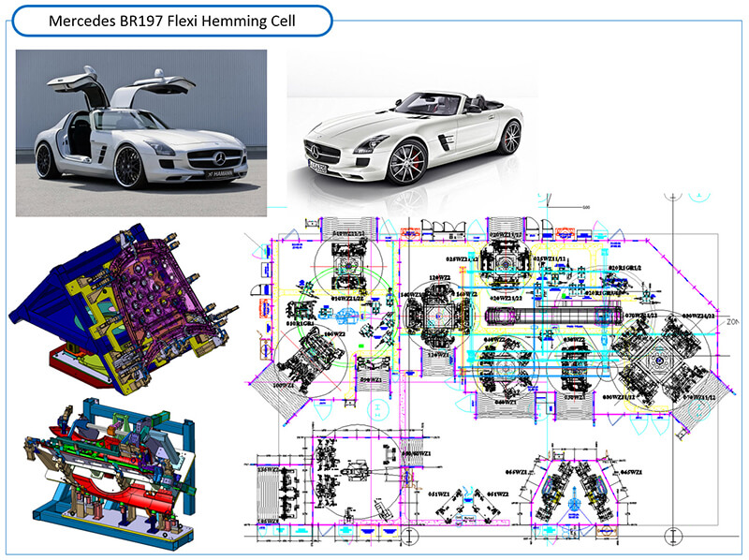This screenshot has height=560, width=749.
Task: Click the "HAMANN" plate on the silver car
Action: (x=220, y=173)
